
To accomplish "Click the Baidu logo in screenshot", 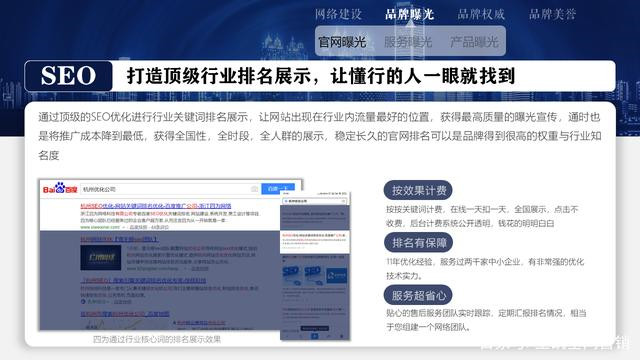I will (60, 189).
